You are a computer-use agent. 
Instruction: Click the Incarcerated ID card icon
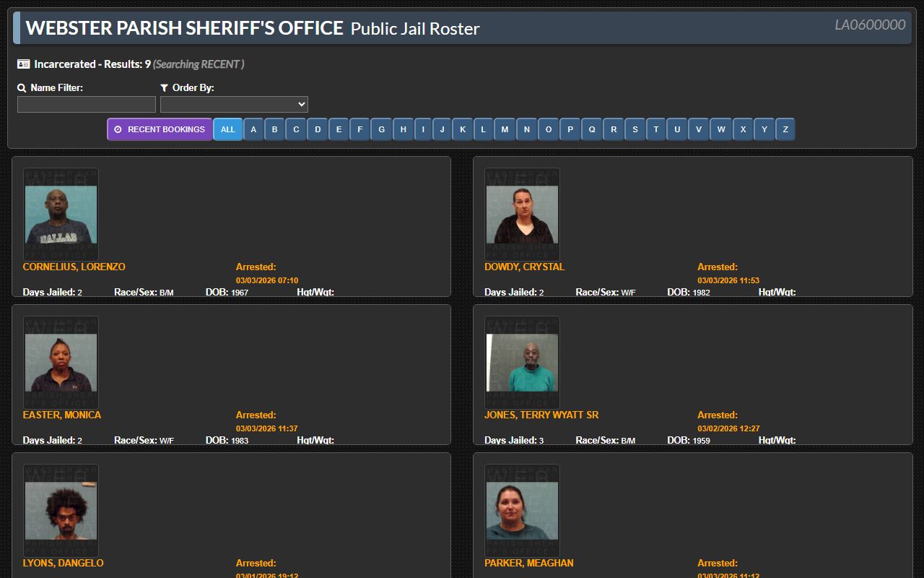tap(23, 64)
